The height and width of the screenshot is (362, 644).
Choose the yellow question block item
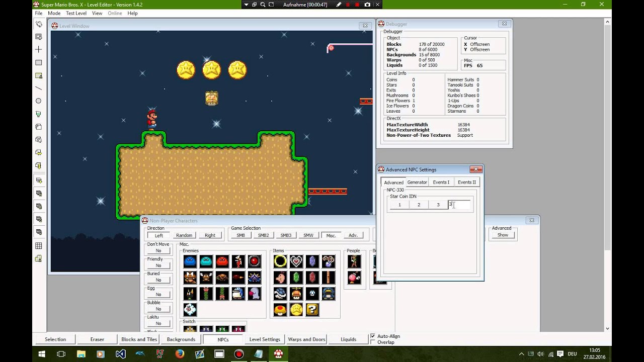[312, 309]
